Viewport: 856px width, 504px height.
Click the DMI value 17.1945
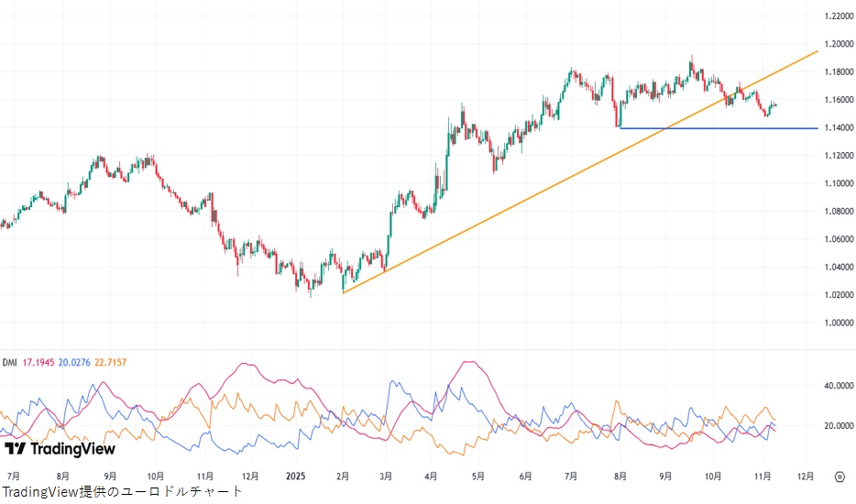point(38,363)
